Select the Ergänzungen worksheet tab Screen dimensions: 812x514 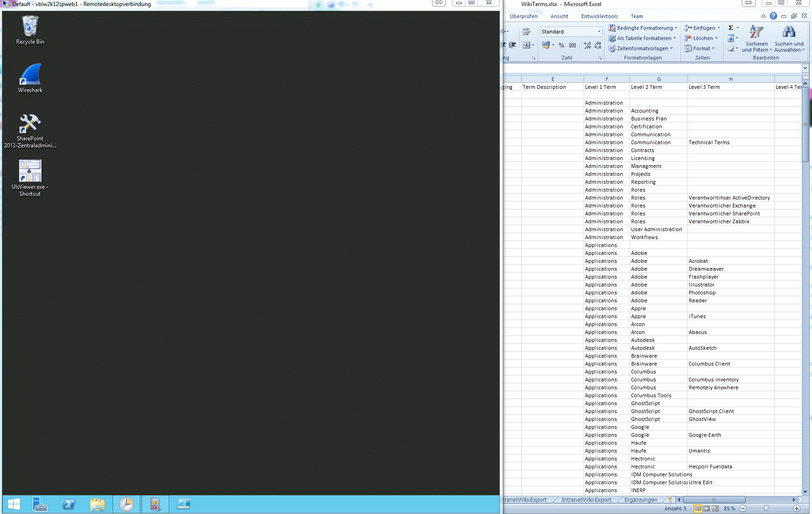[640, 500]
